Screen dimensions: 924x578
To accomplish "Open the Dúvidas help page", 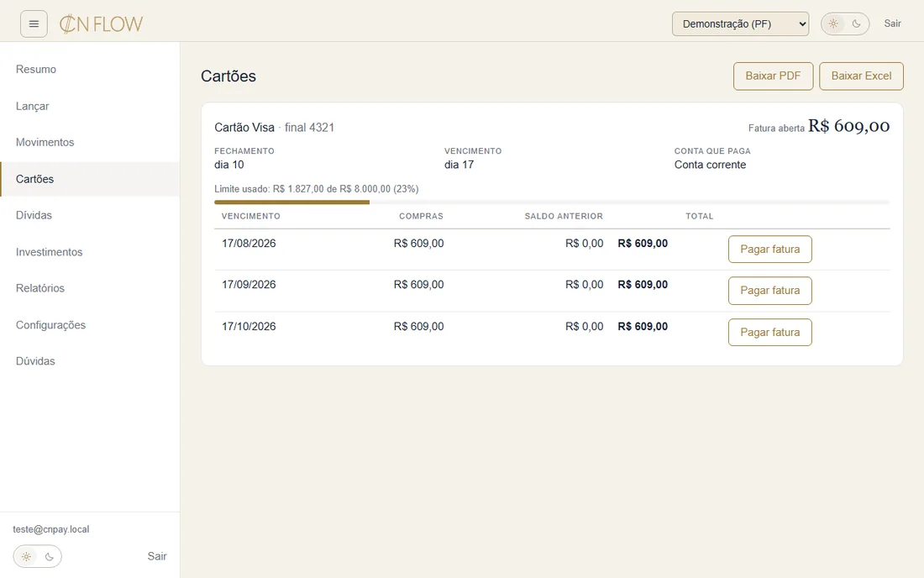I will [x=90, y=362].
